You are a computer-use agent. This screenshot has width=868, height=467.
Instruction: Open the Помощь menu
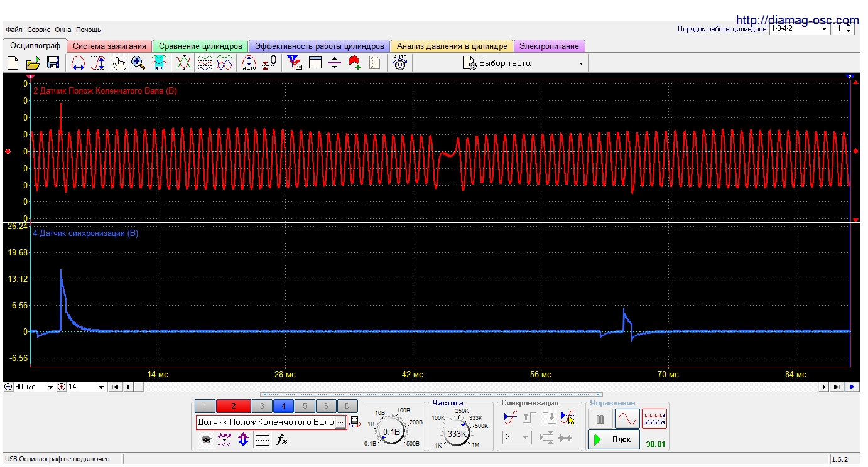[89, 30]
